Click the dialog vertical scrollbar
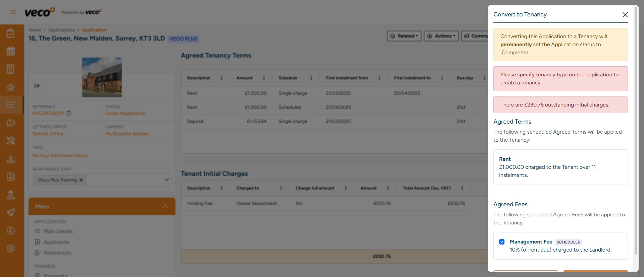The width and height of the screenshot is (644, 277). [x=636, y=131]
